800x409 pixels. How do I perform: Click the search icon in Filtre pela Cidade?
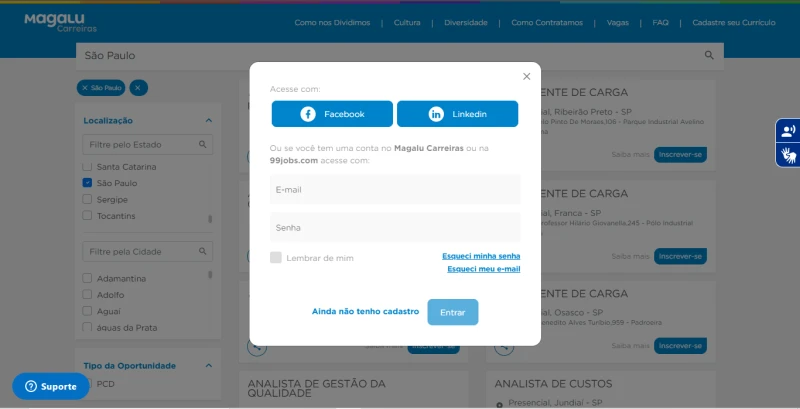pos(203,251)
